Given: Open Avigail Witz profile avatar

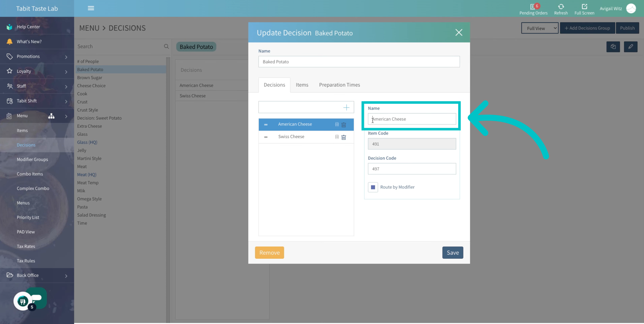Looking at the screenshot, I should click(x=631, y=9).
